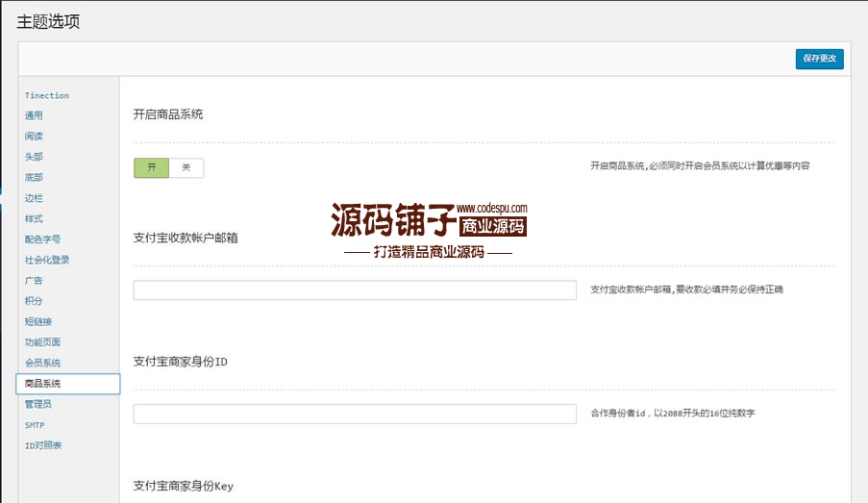Viewport: 868px width, 503px height.
Task: Focus the 支付宝商家身份ID input field
Action: (355, 414)
